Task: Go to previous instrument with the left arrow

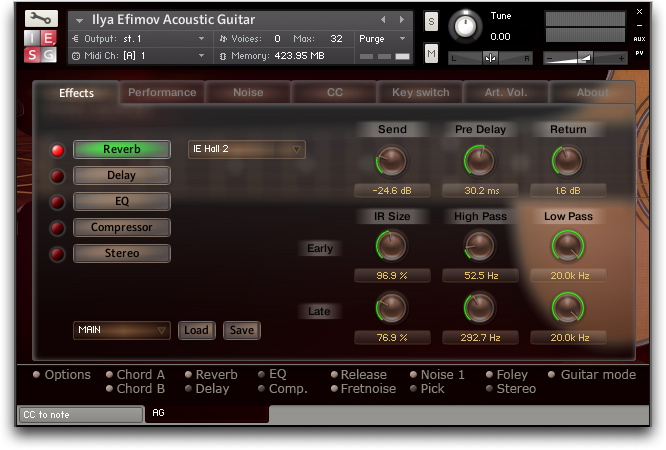Action: [383, 20]
